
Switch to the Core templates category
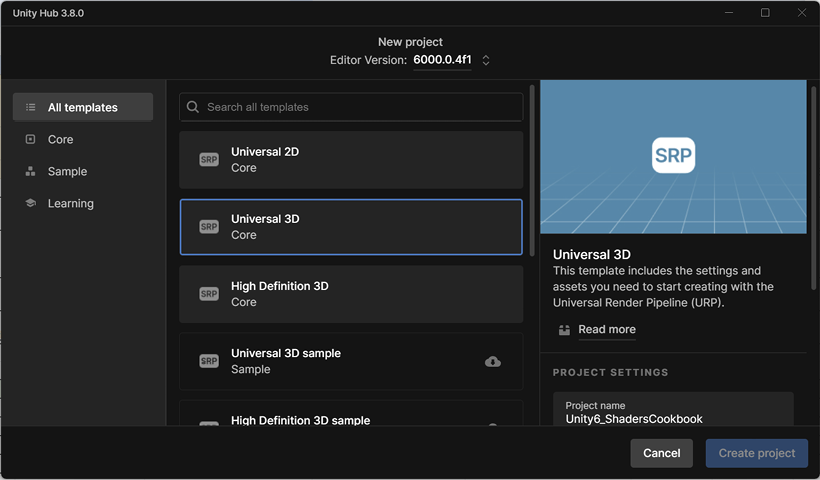click(60, 139)
